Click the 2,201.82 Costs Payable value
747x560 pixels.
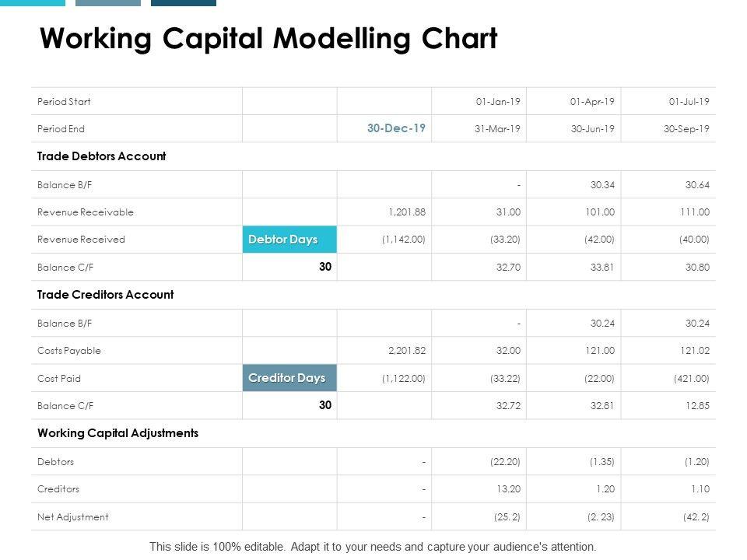(405, 351)
